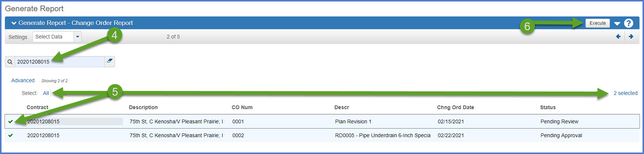Open the Select Data dropdown
The image size is (644, 154).
pyautogui.click(x=78, y=37)
